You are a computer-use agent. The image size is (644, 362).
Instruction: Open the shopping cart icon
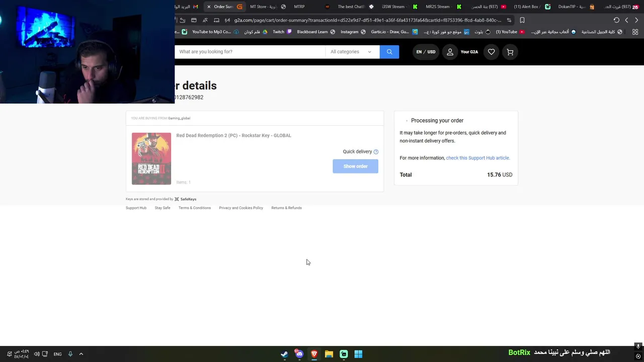click(510, 52)
